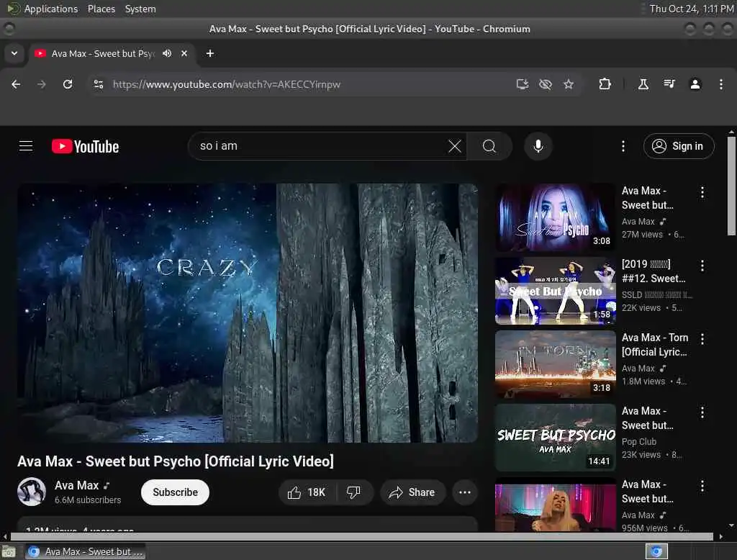737x560 pixels.
Task: Open options for 27M views video
Action: [702, 192]
